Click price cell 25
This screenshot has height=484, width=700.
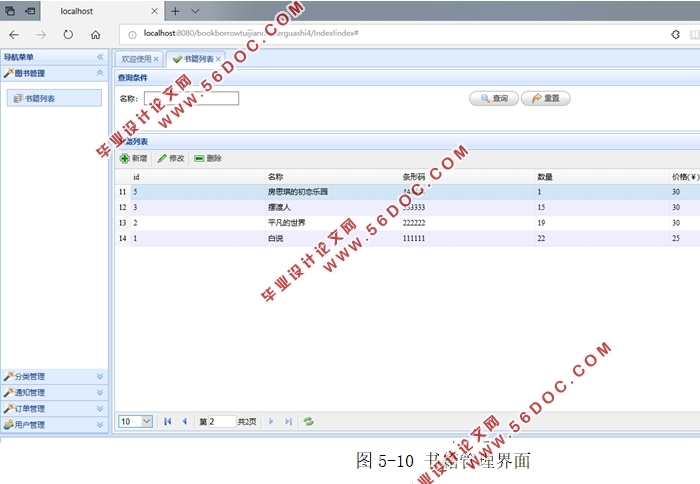685,238
